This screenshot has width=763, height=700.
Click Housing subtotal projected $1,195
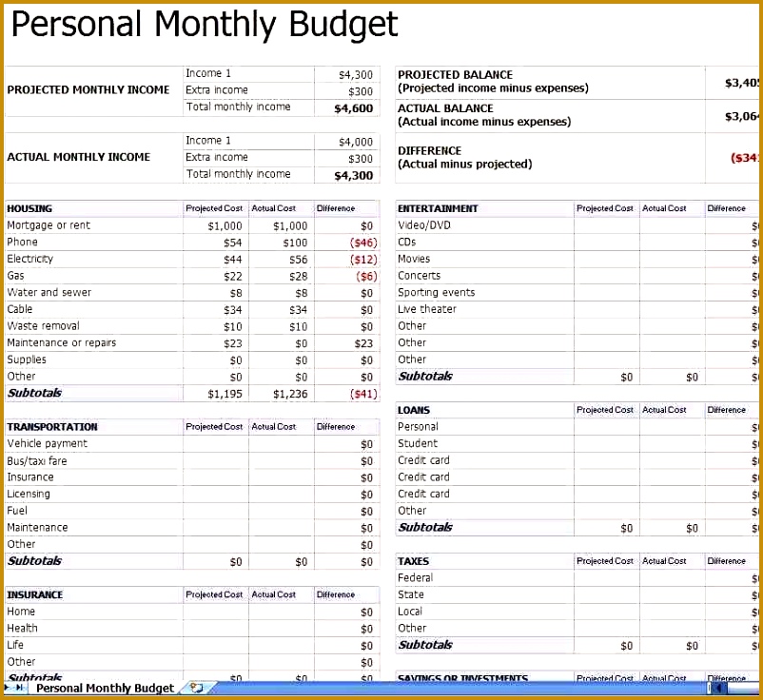225,394
